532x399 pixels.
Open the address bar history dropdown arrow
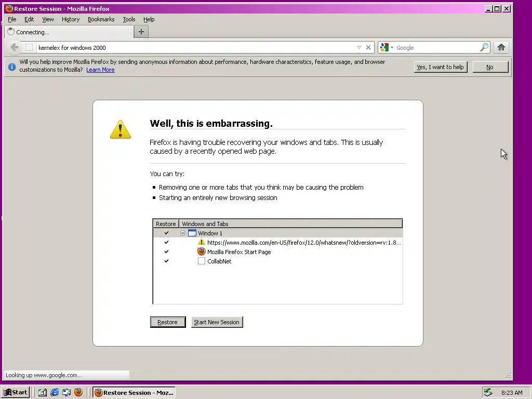pos(359,47)
